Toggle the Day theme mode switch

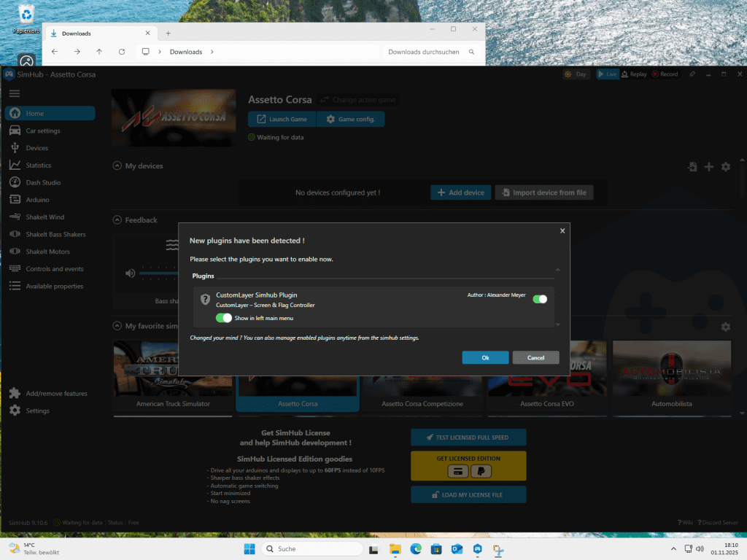(576, 74)
